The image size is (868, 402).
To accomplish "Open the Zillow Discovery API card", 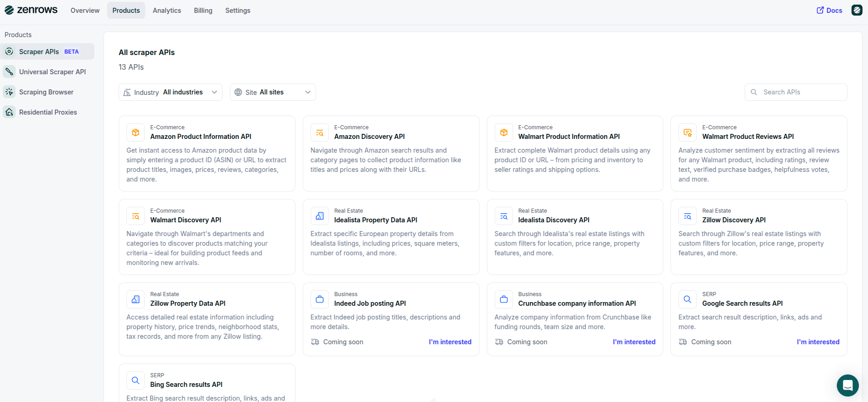I will [x=759, y=237].
